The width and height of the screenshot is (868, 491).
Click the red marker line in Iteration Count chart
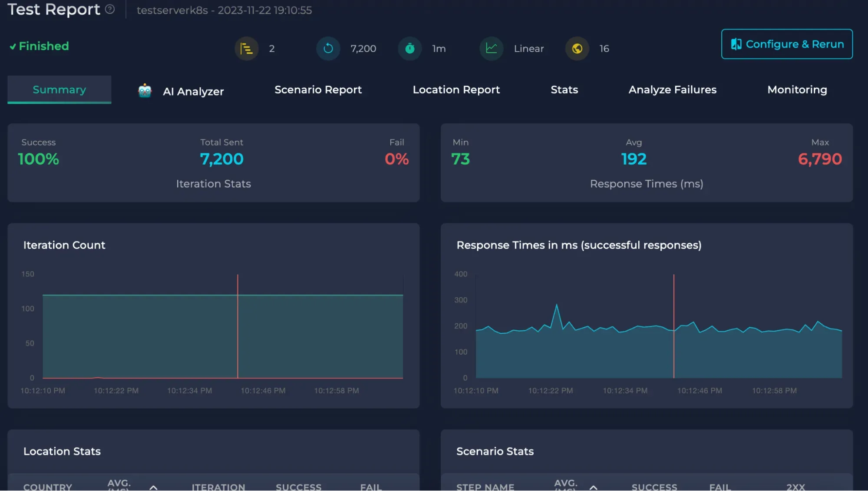(x=238, y=326)
